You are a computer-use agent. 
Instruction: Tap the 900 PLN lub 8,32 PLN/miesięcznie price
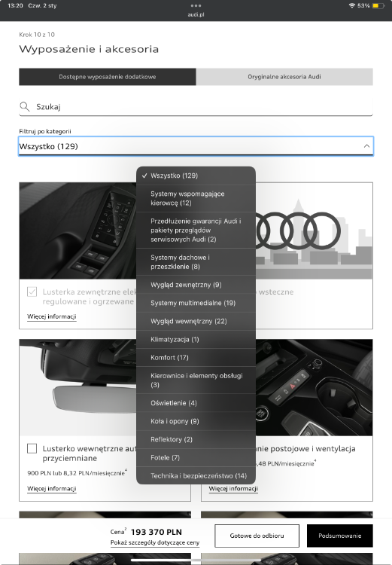coord(77,473)
